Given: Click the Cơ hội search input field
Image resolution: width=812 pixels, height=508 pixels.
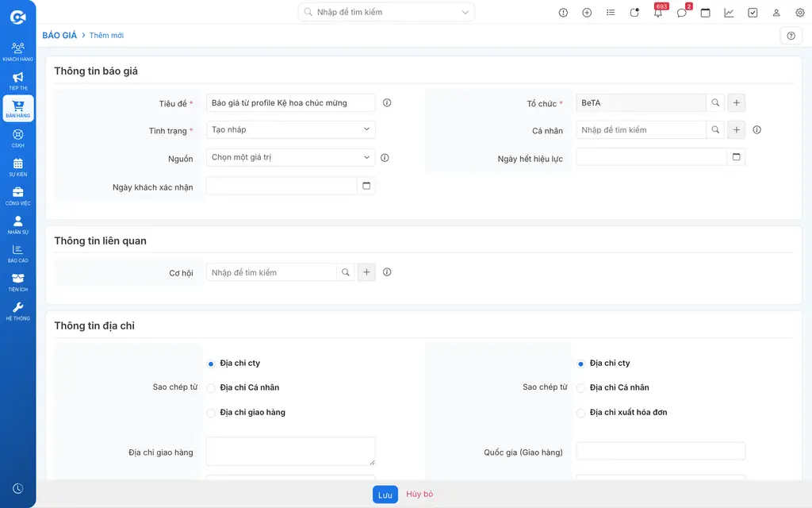Looking at the screenshot, I should (271, 272).
